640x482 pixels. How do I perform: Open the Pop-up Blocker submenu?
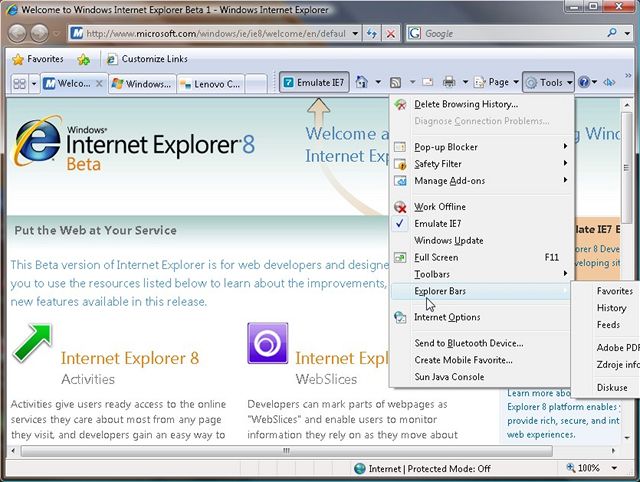[x=483, y=147]
